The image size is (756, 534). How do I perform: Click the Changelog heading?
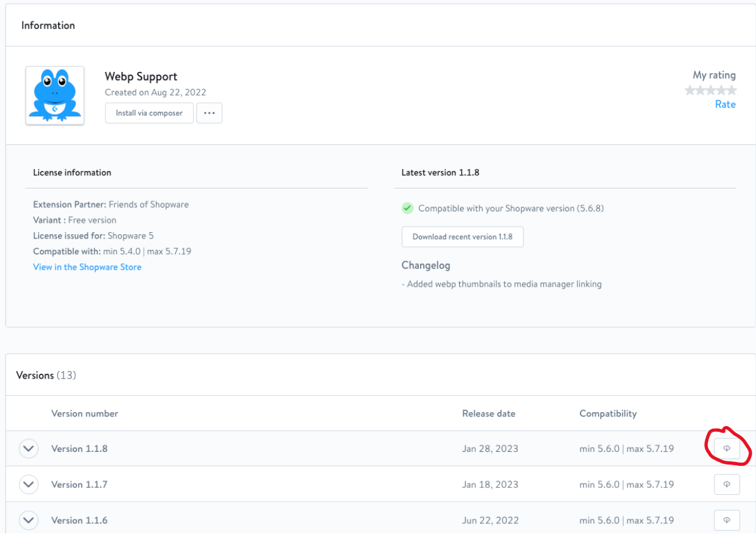point(426,266)
